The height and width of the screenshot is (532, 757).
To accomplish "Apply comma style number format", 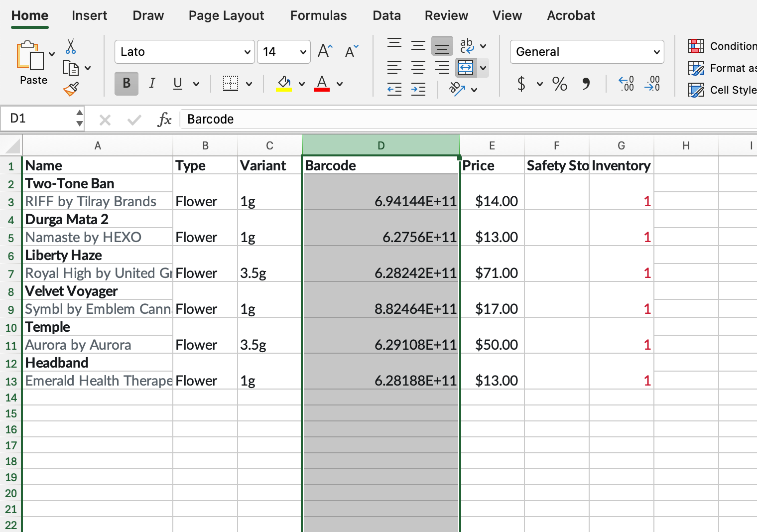I will click(586, 84).
